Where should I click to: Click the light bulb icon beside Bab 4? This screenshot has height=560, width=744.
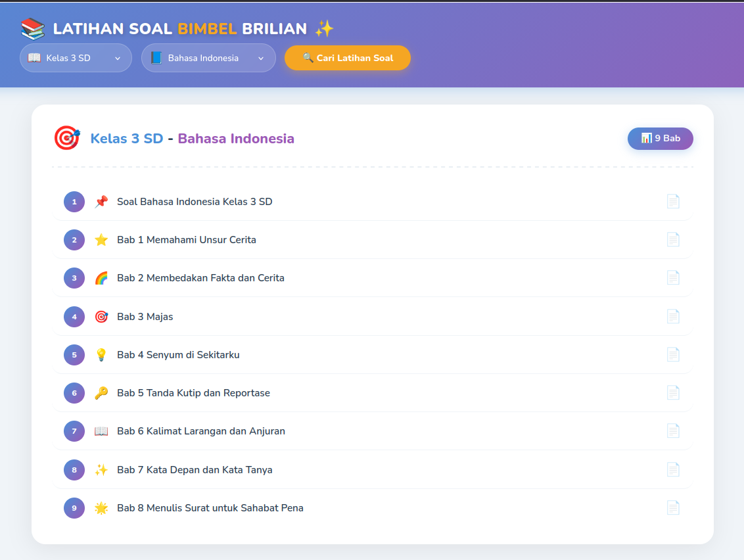[101, 354]
